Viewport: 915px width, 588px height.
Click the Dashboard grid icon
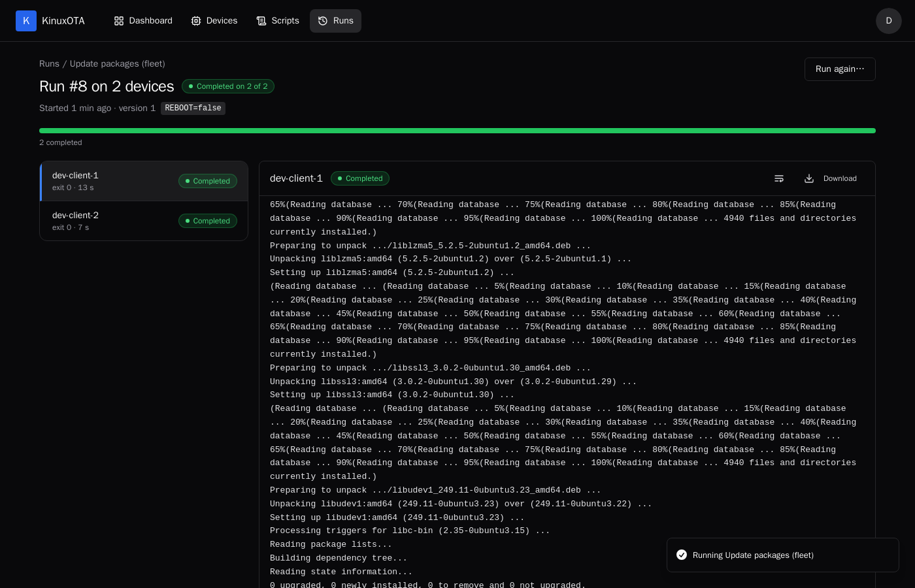pyautogui.click(x=119, y=21)
